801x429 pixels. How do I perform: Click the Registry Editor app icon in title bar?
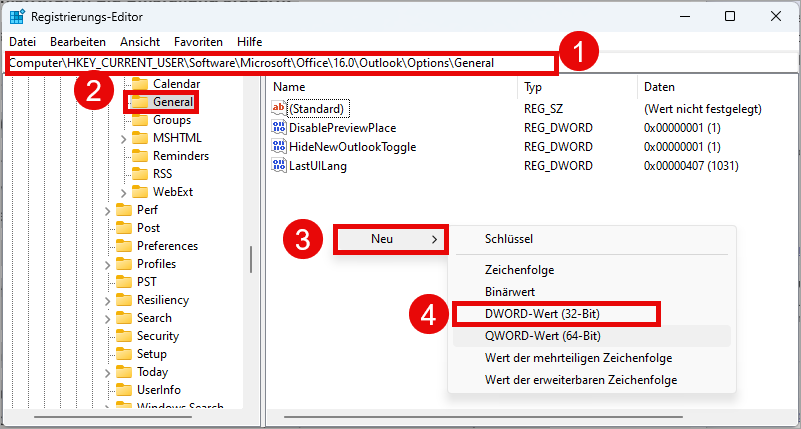(x=18, y=16)
